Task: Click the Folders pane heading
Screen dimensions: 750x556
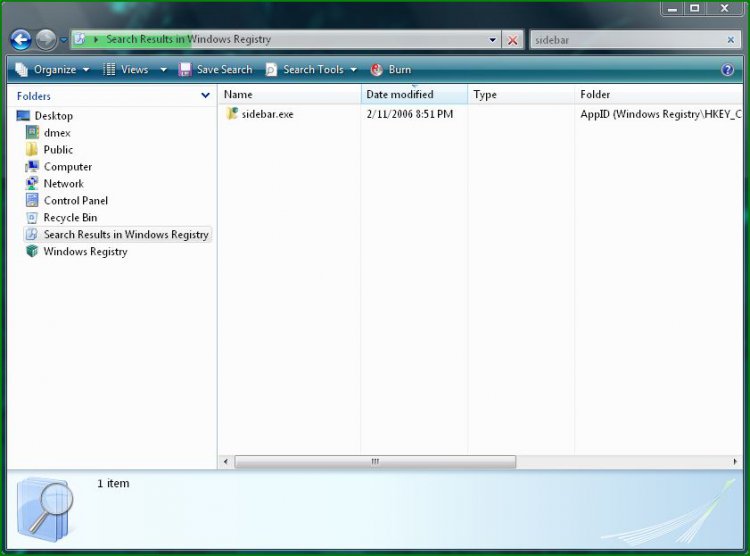Action: [x=33, y=96]
